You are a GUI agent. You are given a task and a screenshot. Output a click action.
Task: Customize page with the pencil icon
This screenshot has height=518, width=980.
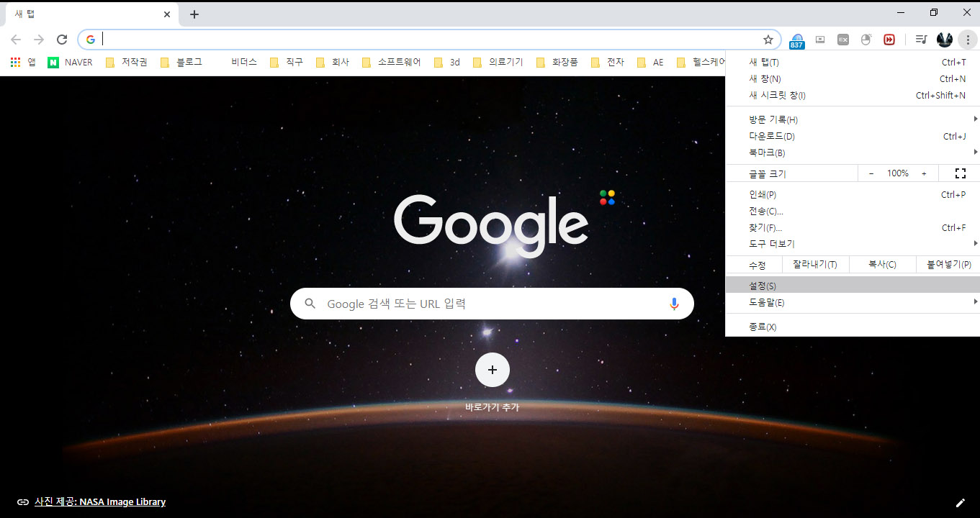click(960, 502)
